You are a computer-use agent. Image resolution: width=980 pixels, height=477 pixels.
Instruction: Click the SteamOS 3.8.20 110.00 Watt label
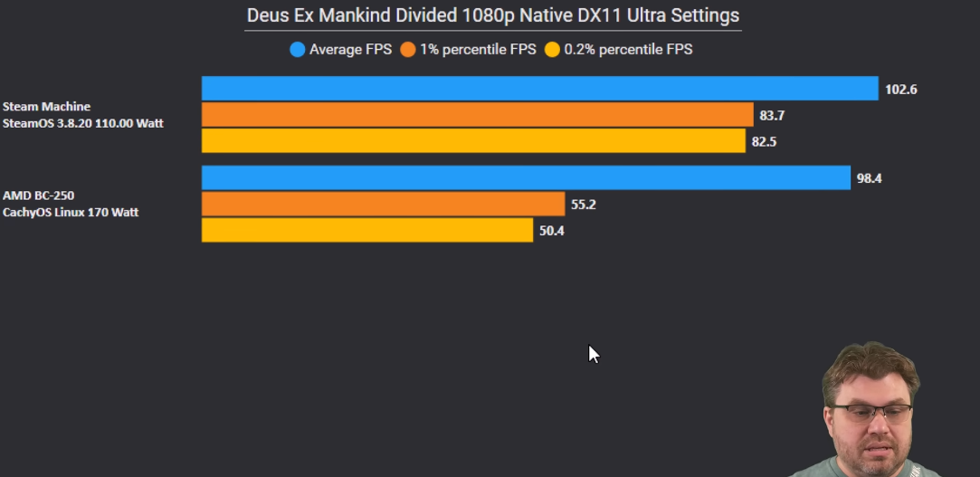pos(83,123)
